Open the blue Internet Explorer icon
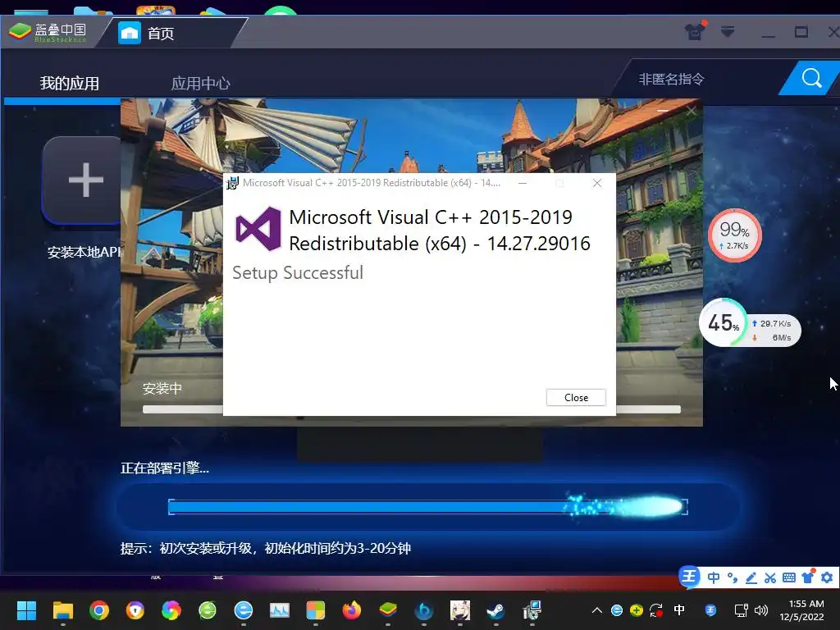Screen dimensions: 840x630 point(243,610)
